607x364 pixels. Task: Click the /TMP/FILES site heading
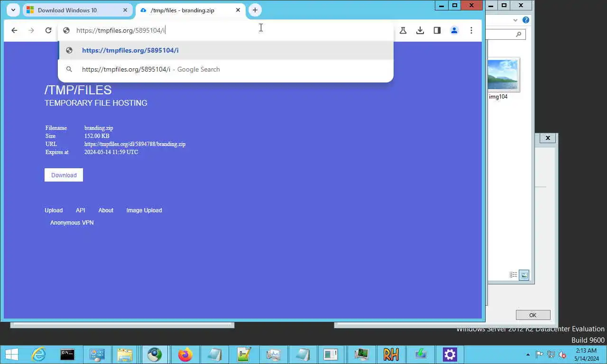(78, 90)
